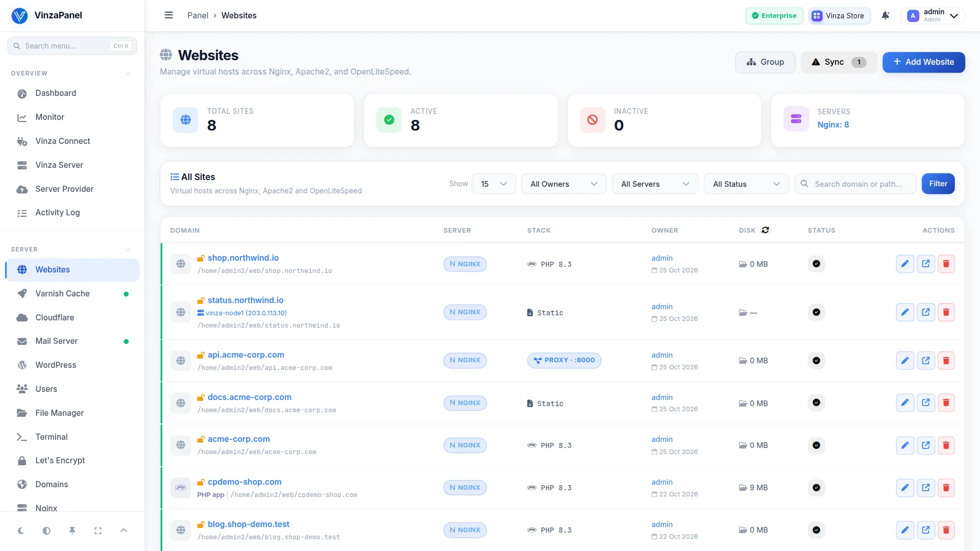Toggle the hamburger sidebar menu icon
980x551 pixels.
[x=168, y=15]
